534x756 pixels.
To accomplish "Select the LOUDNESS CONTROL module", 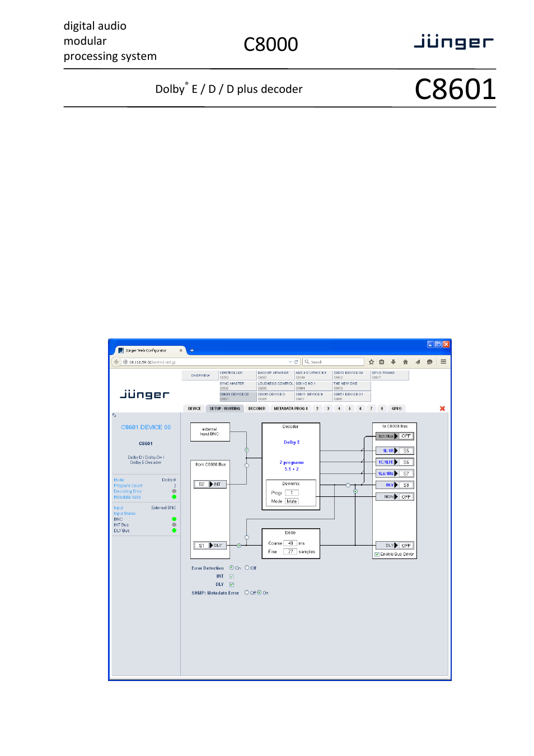I will (276, 386).
